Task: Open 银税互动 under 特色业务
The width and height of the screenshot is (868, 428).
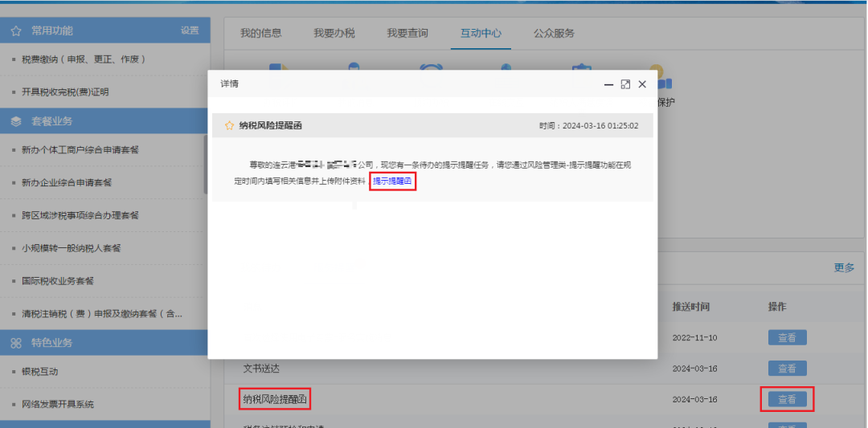Action: click(x=40, y=372)
